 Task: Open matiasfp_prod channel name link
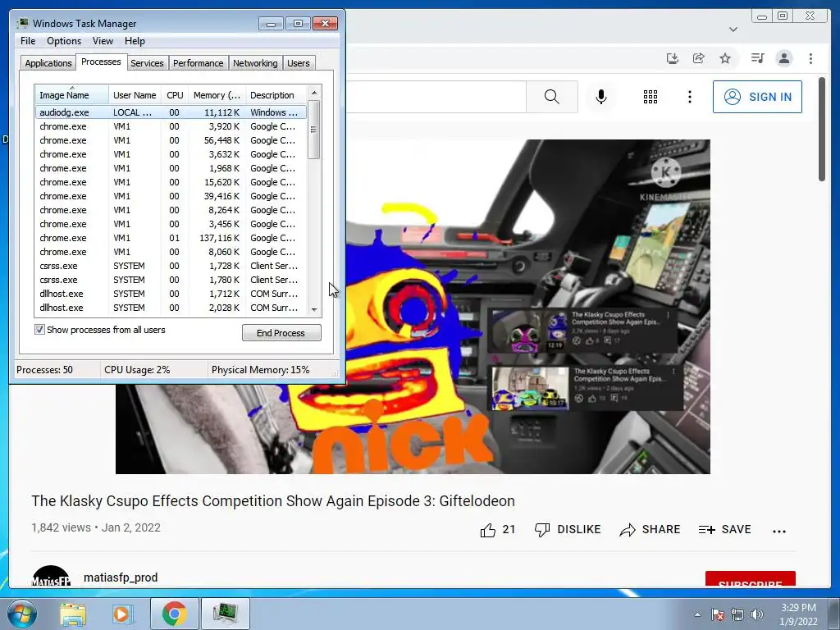[x=121, y=577]
